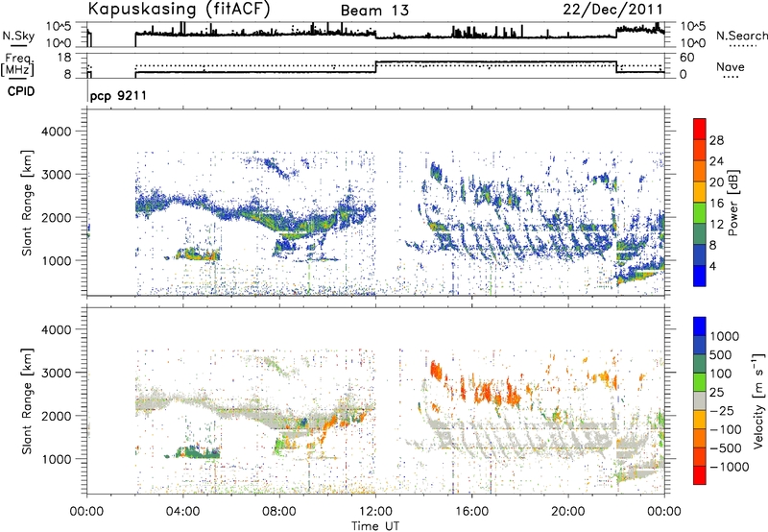This screenshot has height=532, width=768.
Task: Select the 3000 tick in velocity panel
Action: point(57,373)
